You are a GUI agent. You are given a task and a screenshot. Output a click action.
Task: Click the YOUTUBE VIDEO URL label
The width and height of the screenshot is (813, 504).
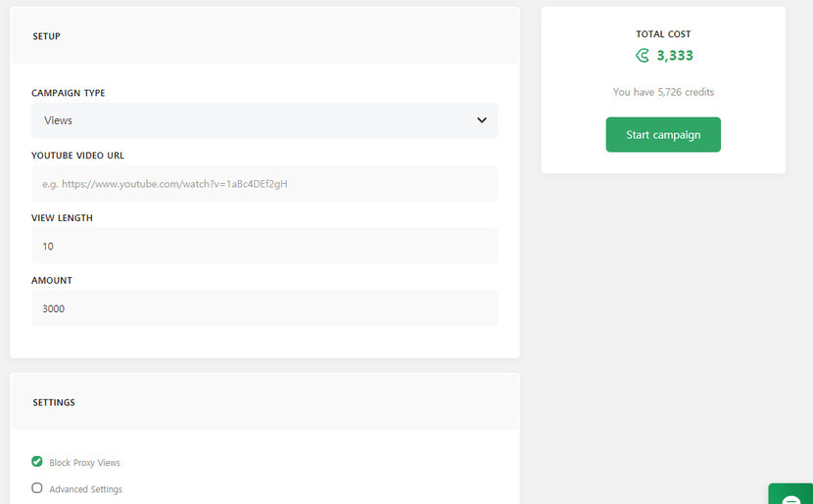point(77,156)
